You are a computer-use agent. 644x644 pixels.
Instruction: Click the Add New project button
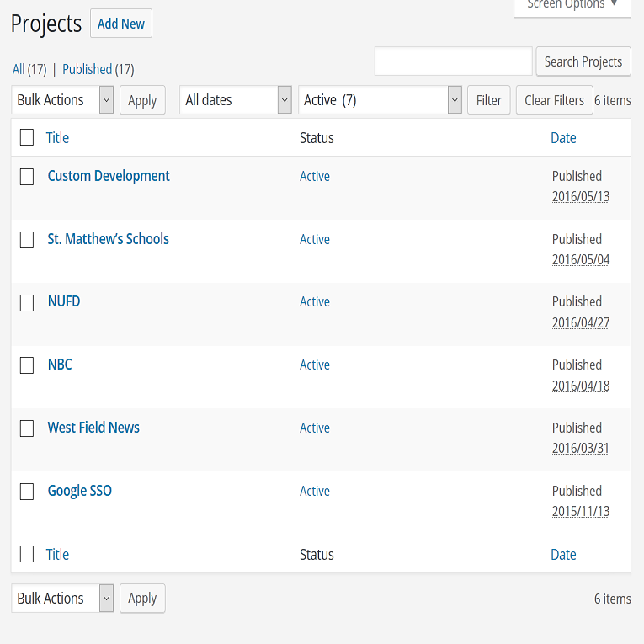click(x=121, y=24)
